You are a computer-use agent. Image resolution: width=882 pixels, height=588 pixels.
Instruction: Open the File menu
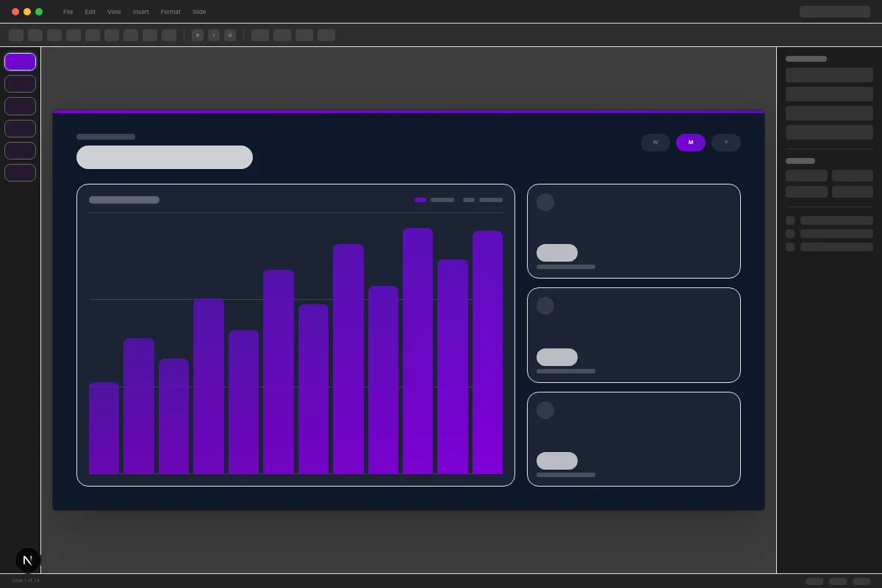[68, 12]
